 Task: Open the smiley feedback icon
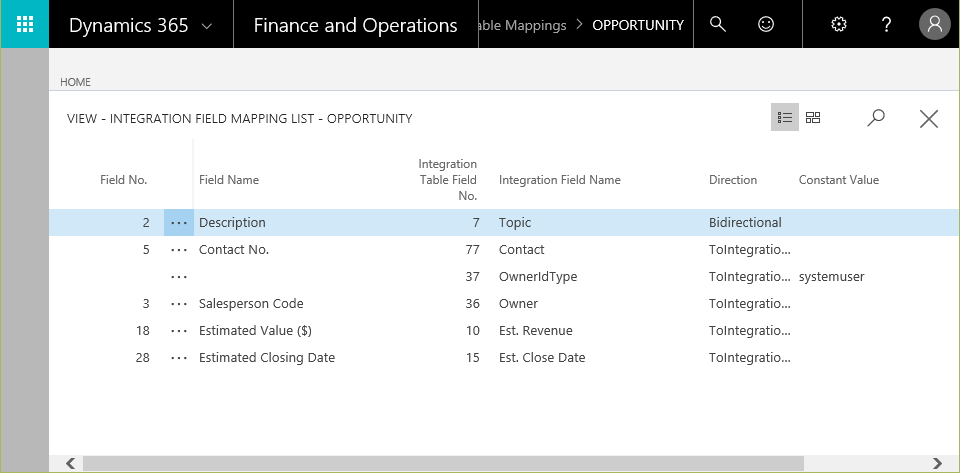[x=765, y=24]
